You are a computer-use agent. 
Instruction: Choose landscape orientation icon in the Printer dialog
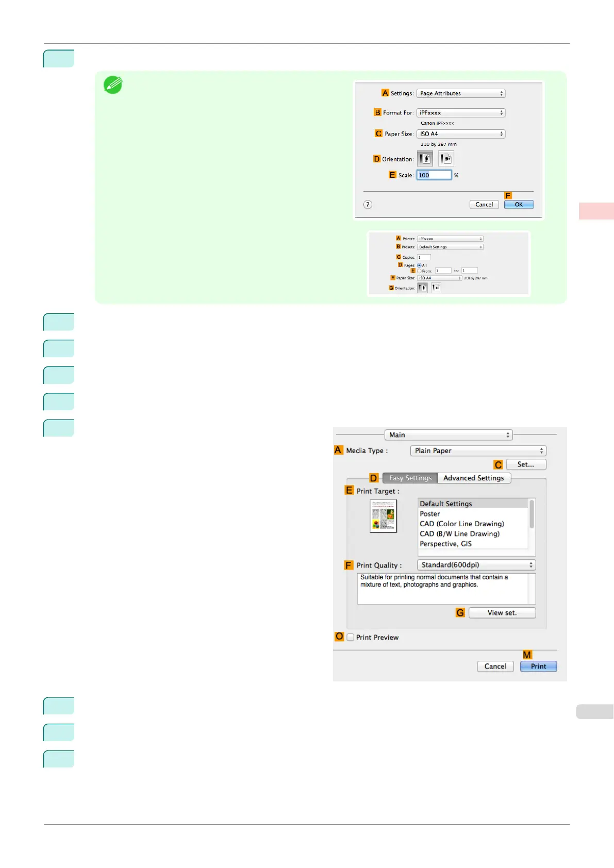(x=436, y=288)
